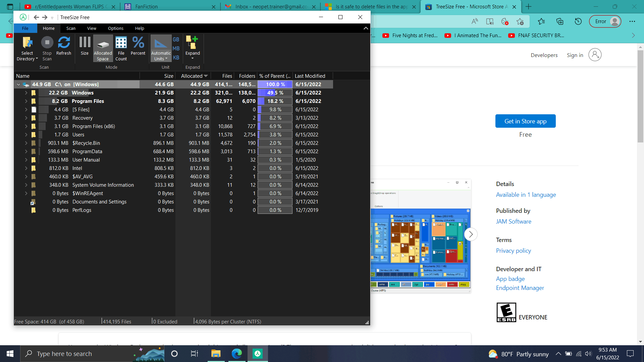Open Edge History icon

point(578,21)
